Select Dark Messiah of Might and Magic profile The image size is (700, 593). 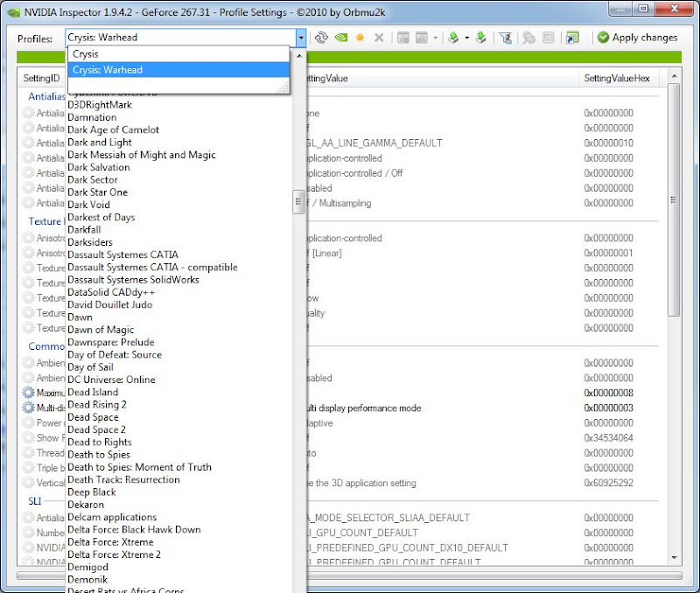pyautogui.click(x=142, y=155)
